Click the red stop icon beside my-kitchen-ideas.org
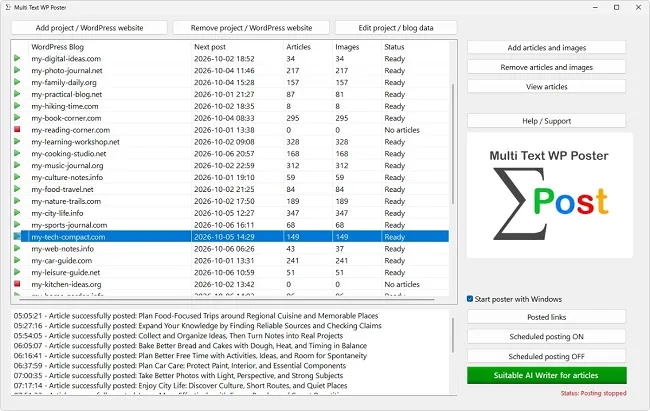Viewport: 650px width, 411px height. pyautogui.click(x=17, y=284)
